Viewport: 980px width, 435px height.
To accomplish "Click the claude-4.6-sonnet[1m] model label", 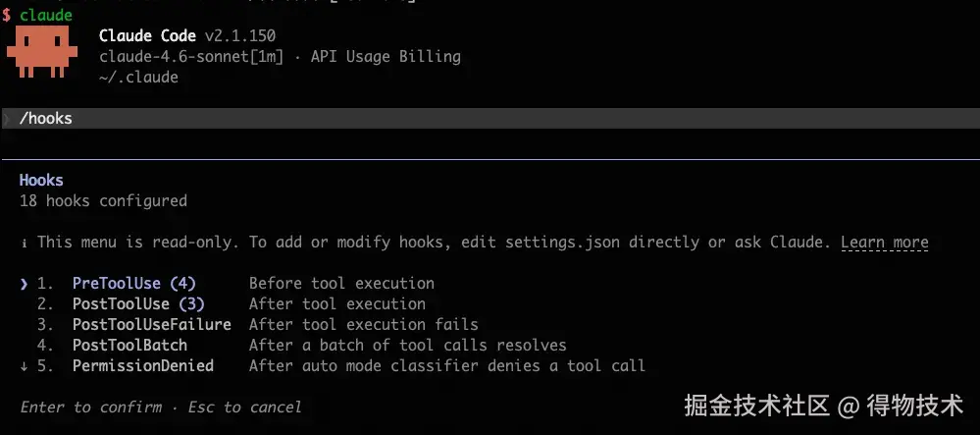I will pyautogui.click(x=190, y=57).
